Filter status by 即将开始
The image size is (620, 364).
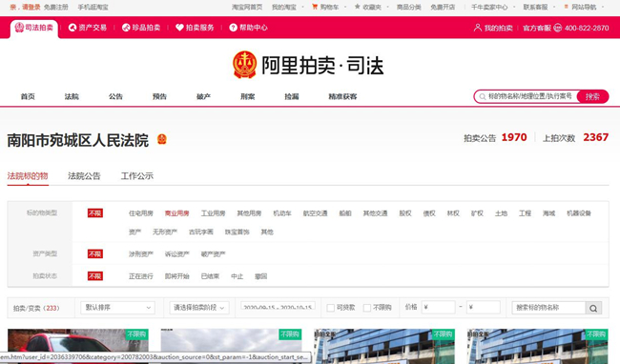(176, 276)
